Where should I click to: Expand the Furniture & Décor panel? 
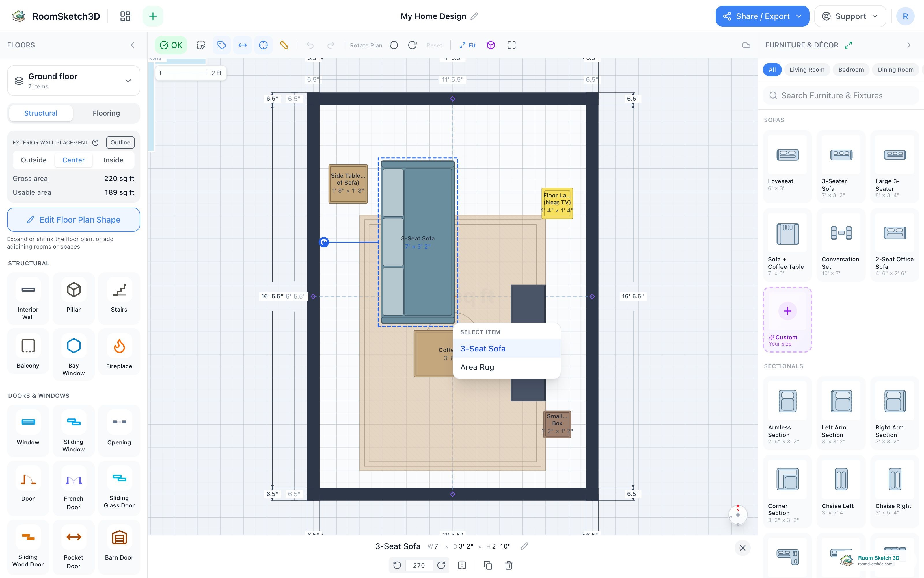848,45
